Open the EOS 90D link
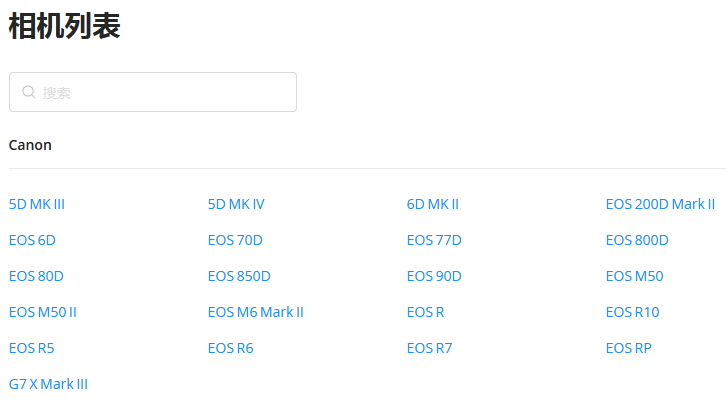The width and height of the screenshot is (726, 401). click(434, 276)
